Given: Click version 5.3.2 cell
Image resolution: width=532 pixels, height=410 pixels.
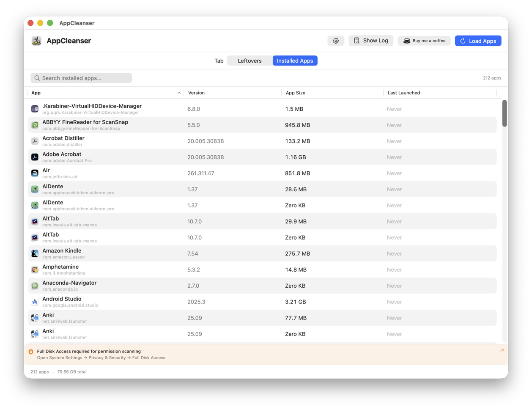Looking at the screenshot, I should 194,270.
